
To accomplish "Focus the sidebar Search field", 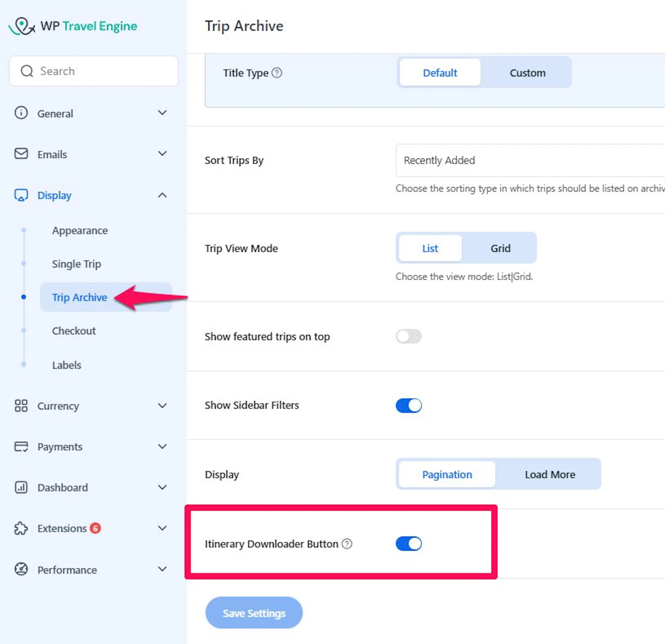I will point(94,71).
